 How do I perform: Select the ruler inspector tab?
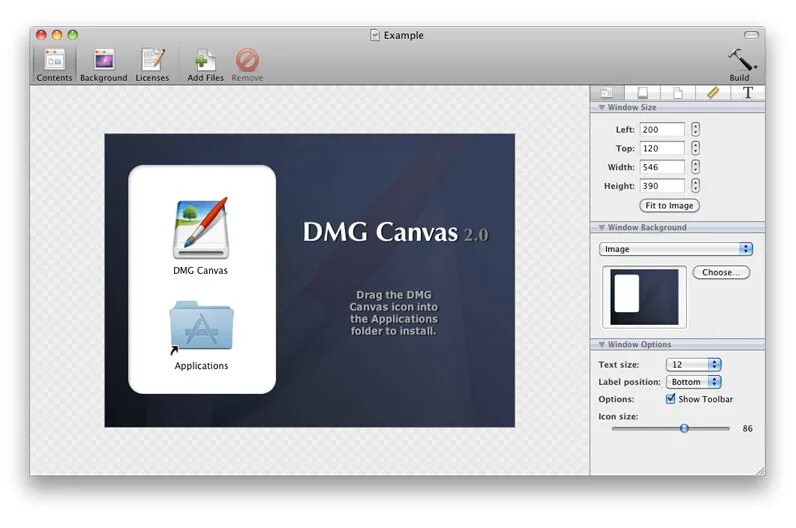pyautogui.click(x=713, y=93)
